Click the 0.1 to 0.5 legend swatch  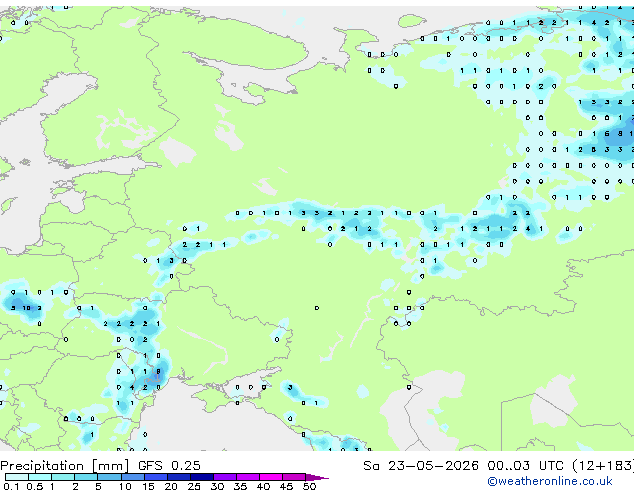point(17,477)
